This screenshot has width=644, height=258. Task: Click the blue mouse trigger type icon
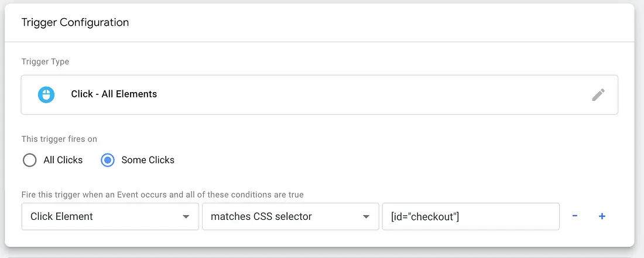(46, 94)
